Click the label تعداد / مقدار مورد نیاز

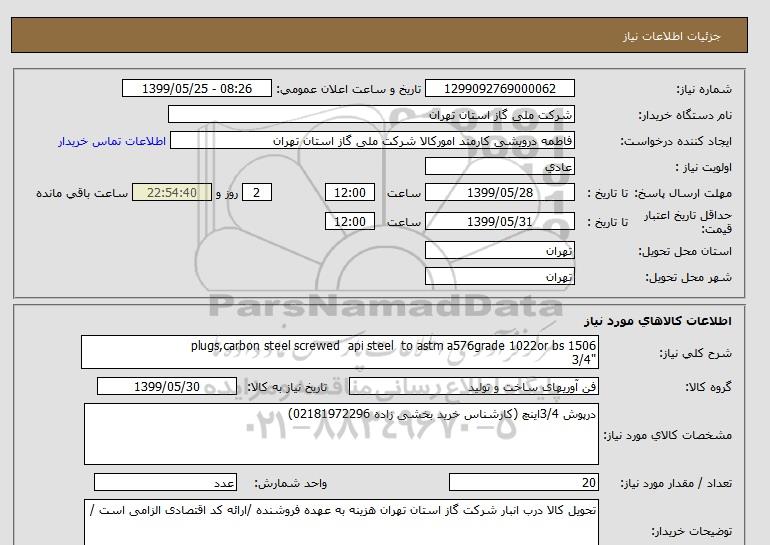pyautogui.click(x=676, y=483)
